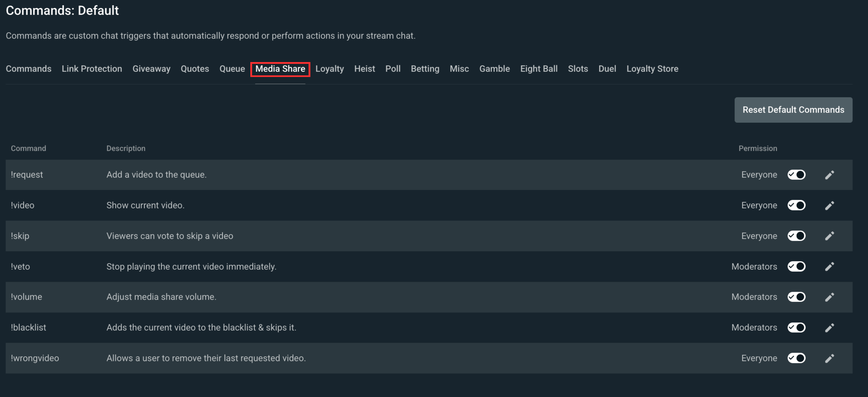This screenshot has width=868, height=397.
Task: Select the !wrongvideo command name
Action: [x=35, y=358]
